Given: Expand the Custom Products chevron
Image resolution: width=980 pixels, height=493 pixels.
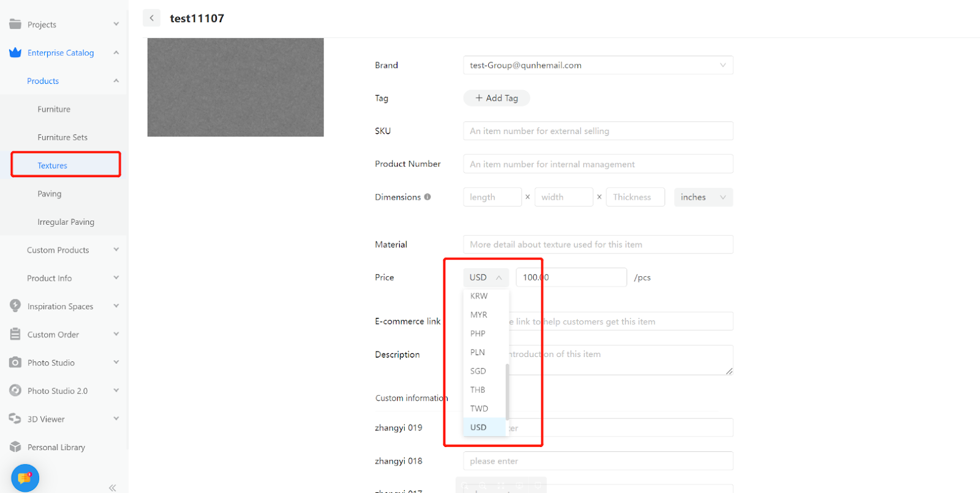Looking at the screenshot, I should click(116, 250).
